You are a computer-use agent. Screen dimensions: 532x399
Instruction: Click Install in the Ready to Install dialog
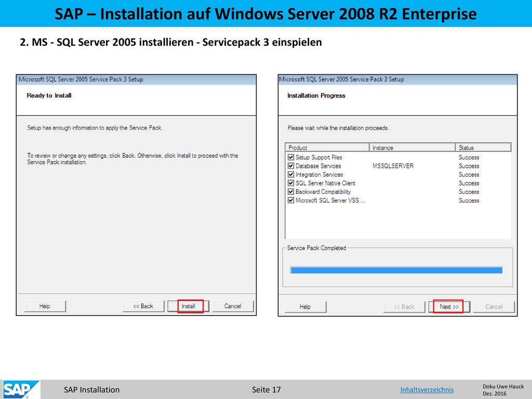(x=188, y=306)
